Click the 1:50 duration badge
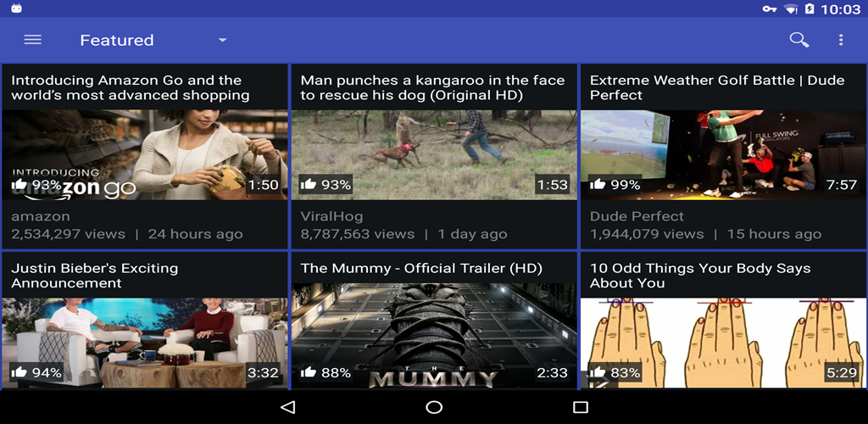The height and width of the screenshot is (424, 868). tap(263, 184)
